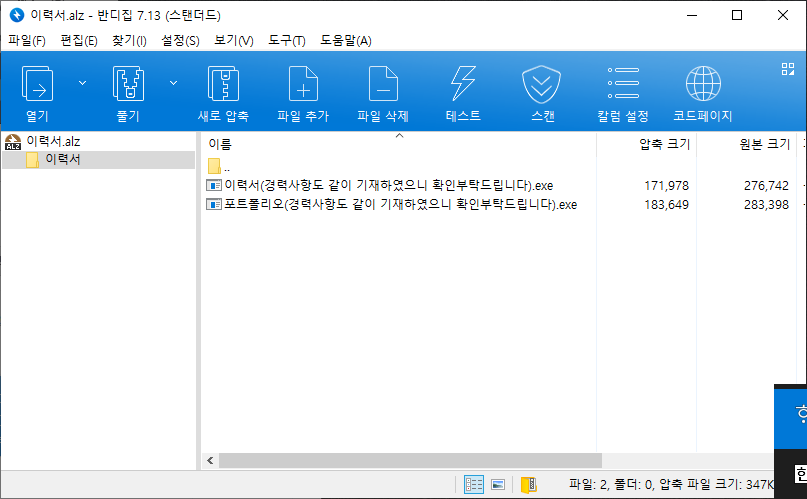Open the toolbar grid options at top right
Viewport: 807px width, 499px height.
coord(787,69)
